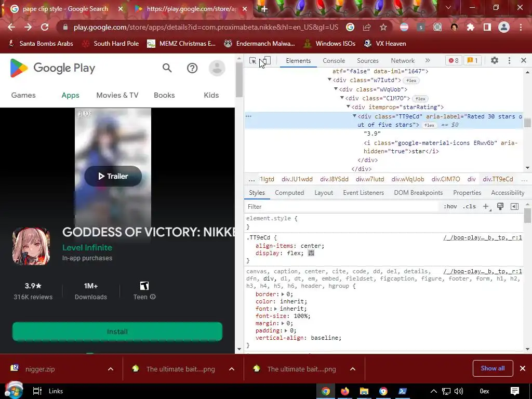The image size is (532, 399).
Task: Switch to the Console tab
Action: point(334,61)
